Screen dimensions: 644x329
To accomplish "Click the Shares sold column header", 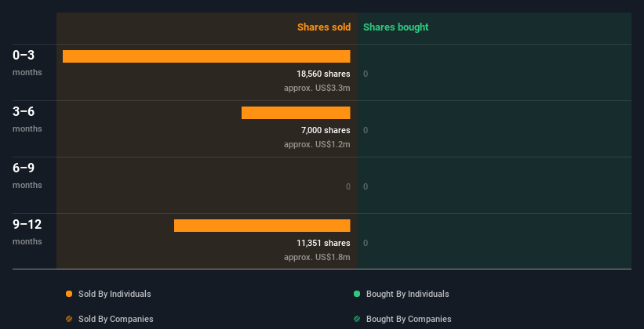I will (324, 27).
